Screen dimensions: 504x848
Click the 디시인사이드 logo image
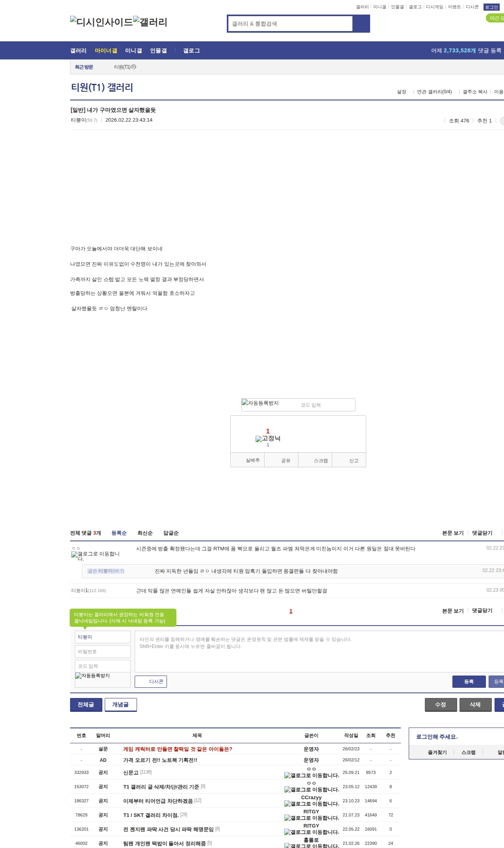point(102,22)
